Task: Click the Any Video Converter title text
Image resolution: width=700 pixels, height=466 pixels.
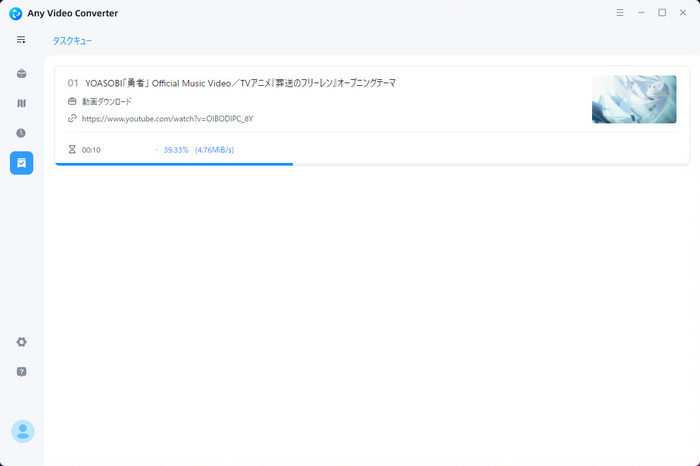Action: tap(73, 13)
